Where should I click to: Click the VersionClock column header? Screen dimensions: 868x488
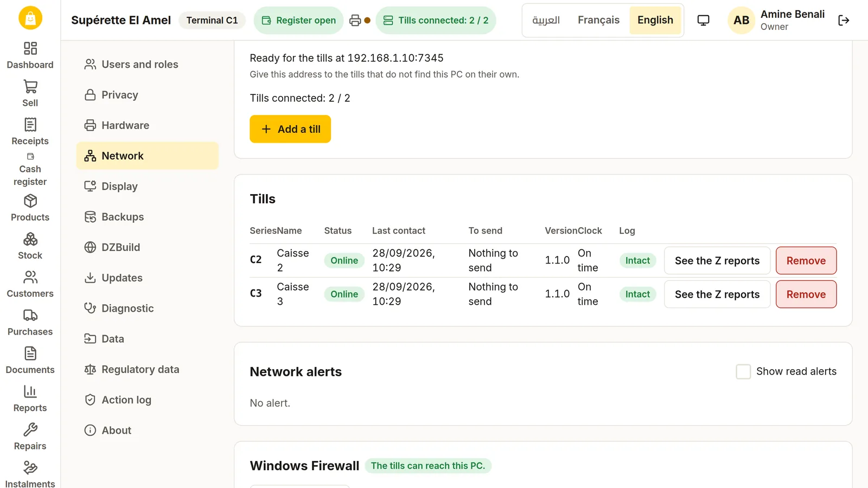click(x=573, y=231)
